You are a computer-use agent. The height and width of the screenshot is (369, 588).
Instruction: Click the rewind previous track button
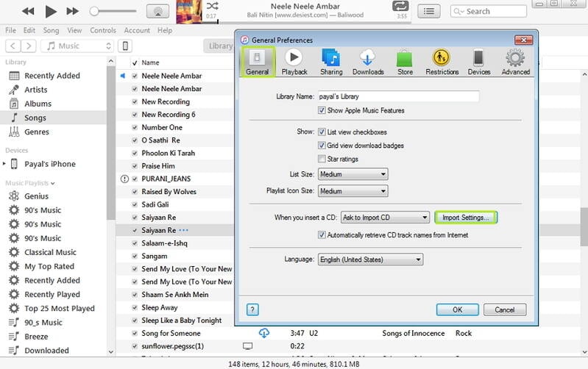[28, 11]
